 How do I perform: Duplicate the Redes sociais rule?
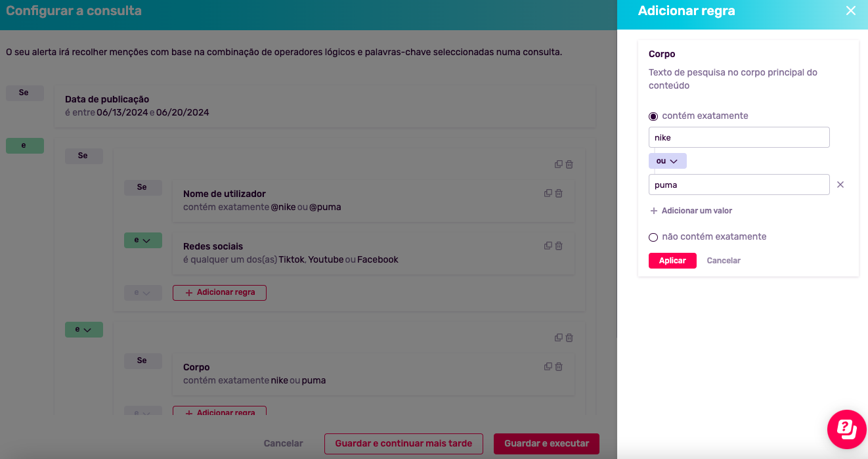tap(548, 246)
